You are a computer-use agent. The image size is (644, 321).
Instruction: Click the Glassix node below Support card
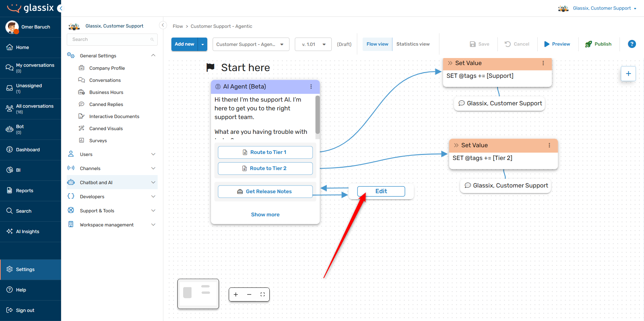tap(499, 103)
